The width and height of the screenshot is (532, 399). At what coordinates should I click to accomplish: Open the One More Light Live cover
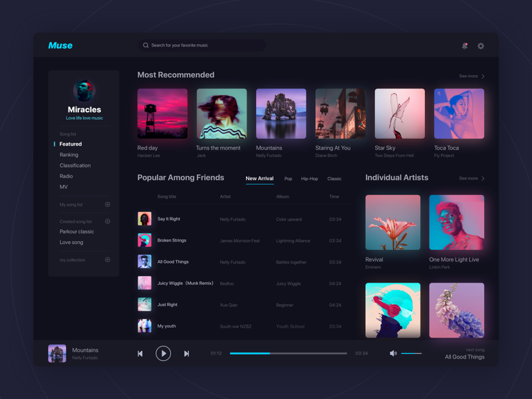point(457,222)
